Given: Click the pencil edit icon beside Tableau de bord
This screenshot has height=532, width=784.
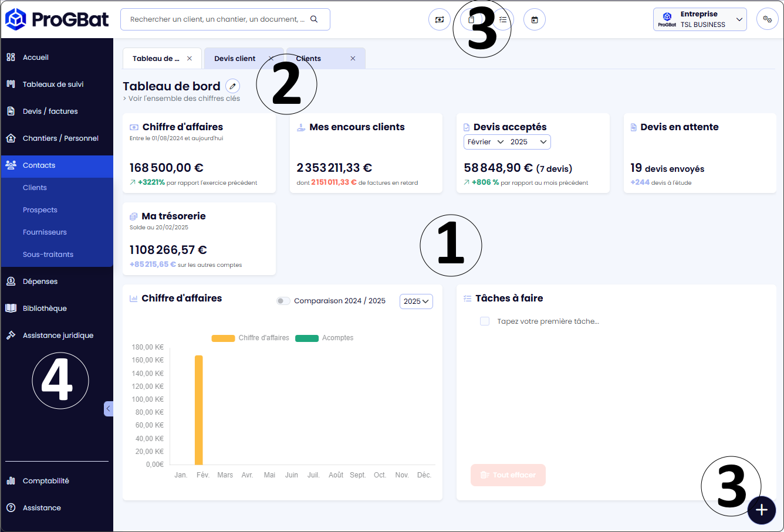Looking at the screenshot, I should click(233, 86).
